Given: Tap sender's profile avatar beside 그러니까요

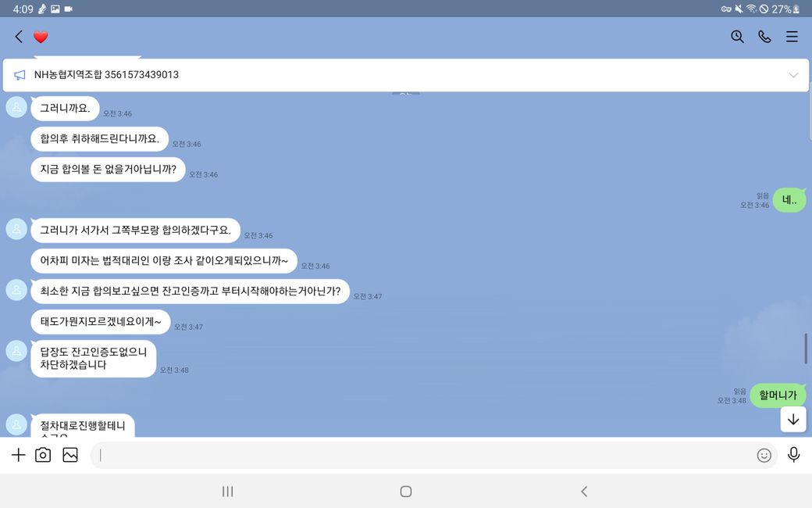Looking at the screenshot, I should (x=16, y=107).
